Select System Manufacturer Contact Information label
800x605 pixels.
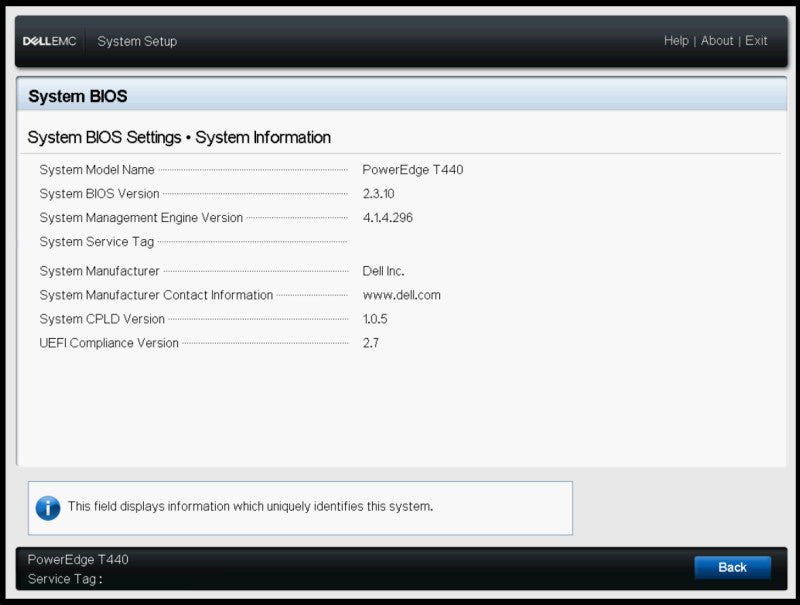coord(156,295)
